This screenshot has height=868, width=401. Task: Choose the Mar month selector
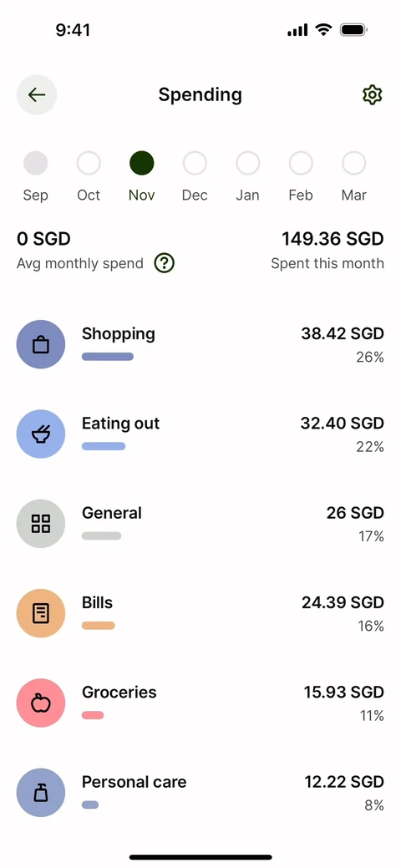click(354, 163)
